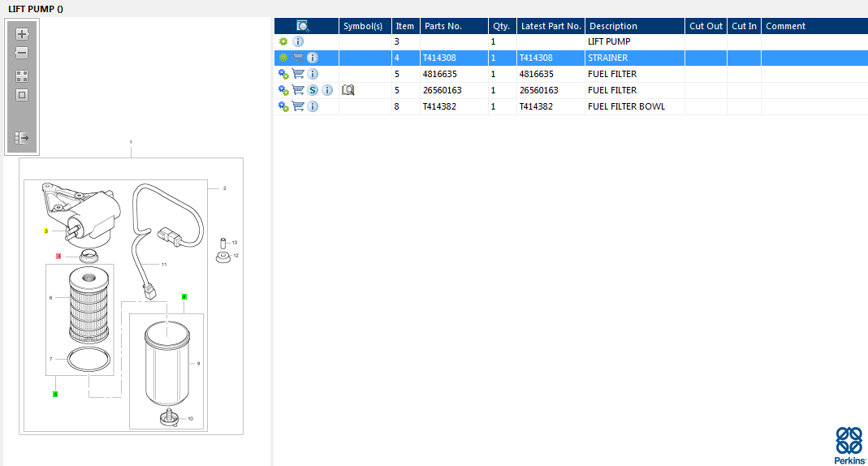The width and height of the screenshot is (868, 466).
Task: Click the list-with-arrow export icon
Action: pos(22,138)
